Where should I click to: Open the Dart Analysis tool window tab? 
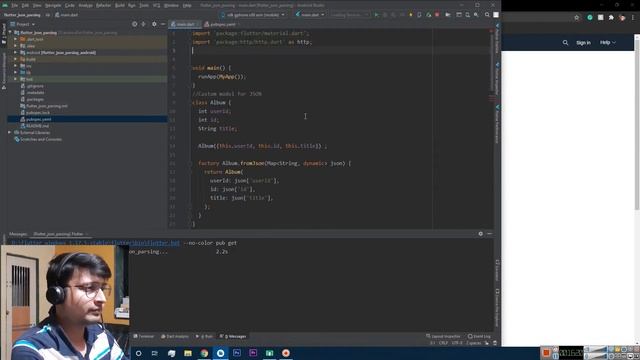[174, 336]
